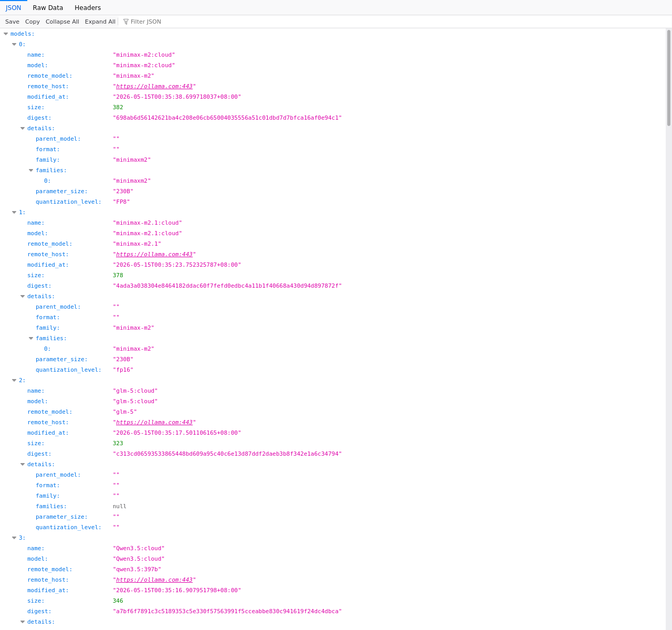Select the modified_at value ending 16.907951798+08:00
The width and height of the screenshot is (672, 630).
click(x=177, y=590)
